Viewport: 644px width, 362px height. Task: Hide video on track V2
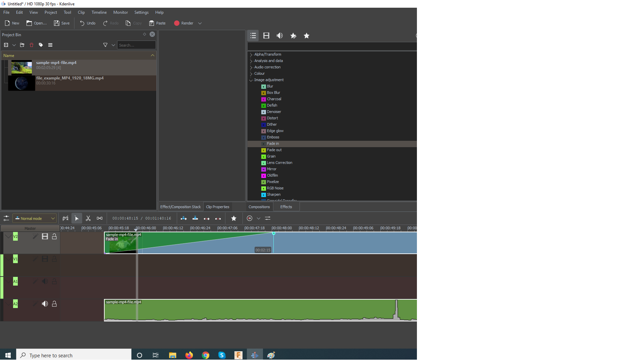tap(45, 237)
